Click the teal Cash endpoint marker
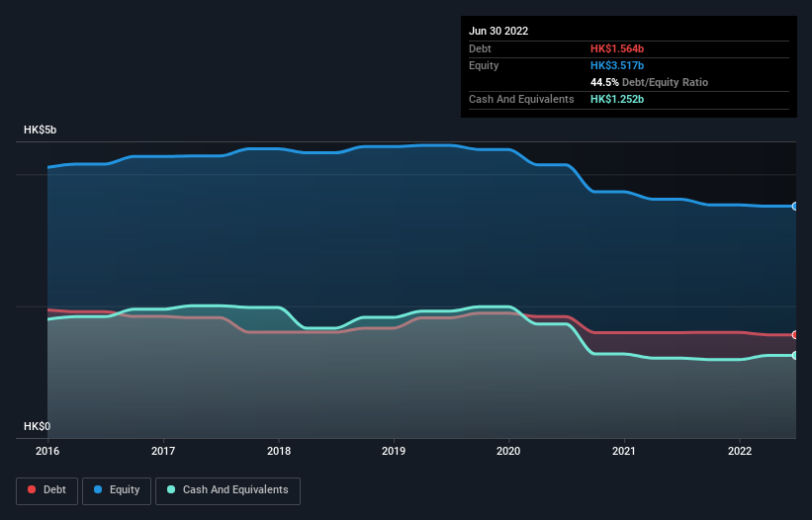Image resolution: width=812 pixels, height=520 pixels. click(794, 356)
